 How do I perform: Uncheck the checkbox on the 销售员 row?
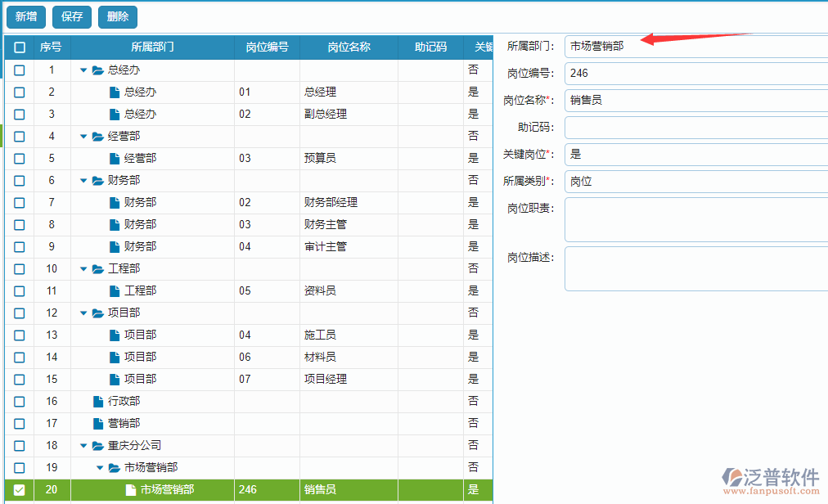tap(19, 489)
